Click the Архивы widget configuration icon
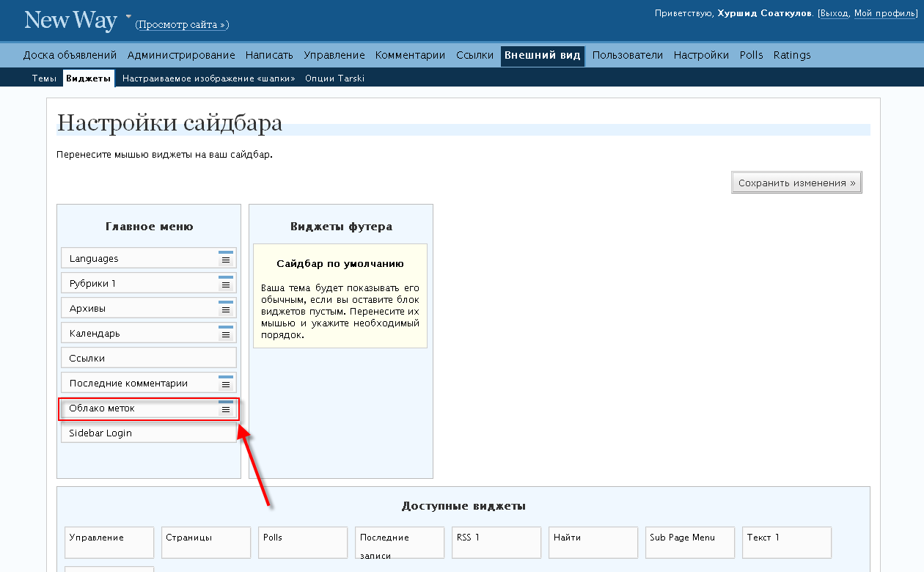 (x=226, y=308)
